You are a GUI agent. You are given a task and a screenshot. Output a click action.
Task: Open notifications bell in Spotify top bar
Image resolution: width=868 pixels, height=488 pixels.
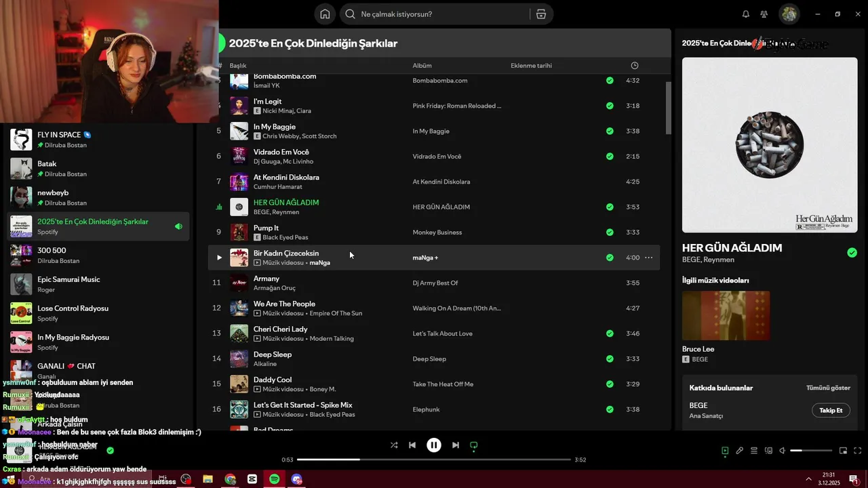pos(746,14)
